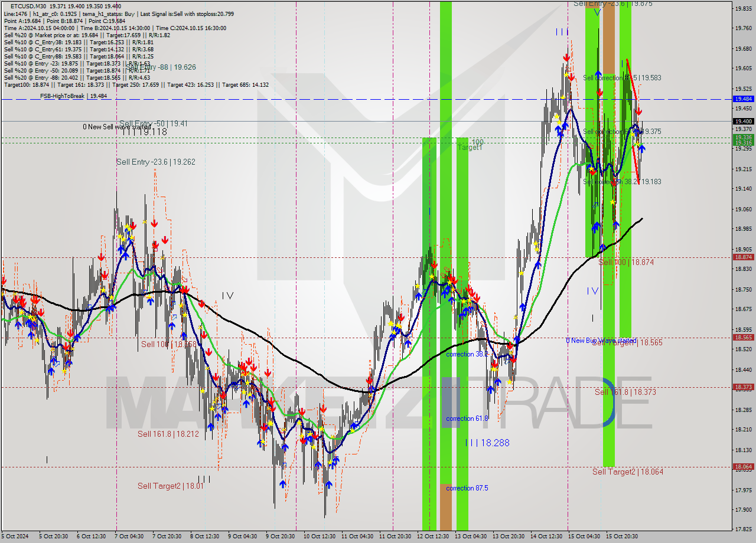The image size is (756, 543).
Task: Click 19.760 on the price axis
Action: (x=743, y=28)
